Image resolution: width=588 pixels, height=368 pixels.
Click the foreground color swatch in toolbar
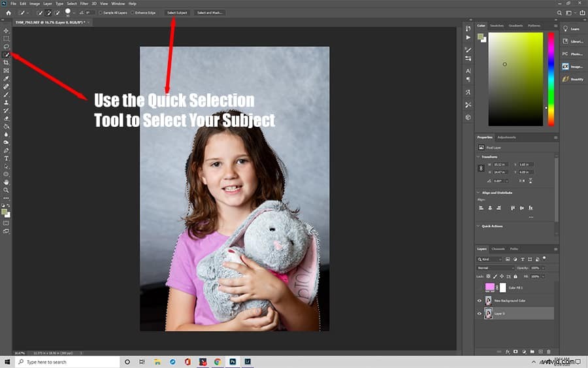(x=4, y=212)
